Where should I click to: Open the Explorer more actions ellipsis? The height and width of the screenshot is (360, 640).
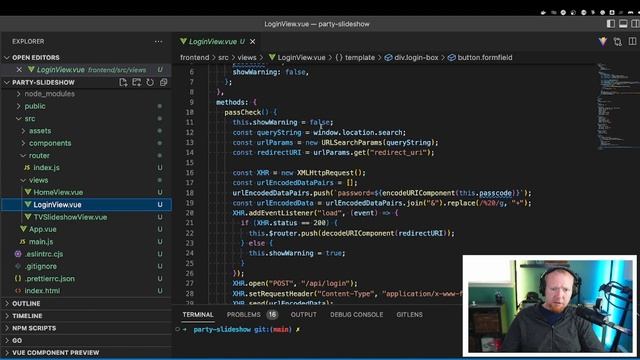pos(158,42)
